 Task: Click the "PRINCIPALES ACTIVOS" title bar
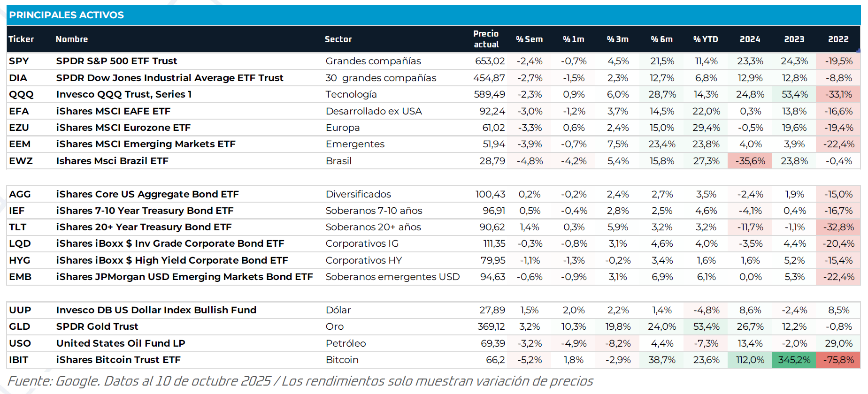(67, 15)
